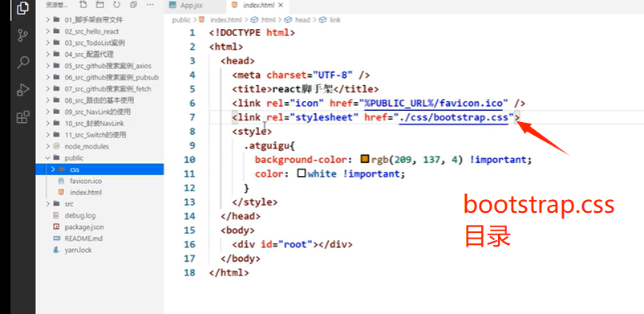
Task: Click 'index.html' in the breadcrumb path
Action: (225, 20)
